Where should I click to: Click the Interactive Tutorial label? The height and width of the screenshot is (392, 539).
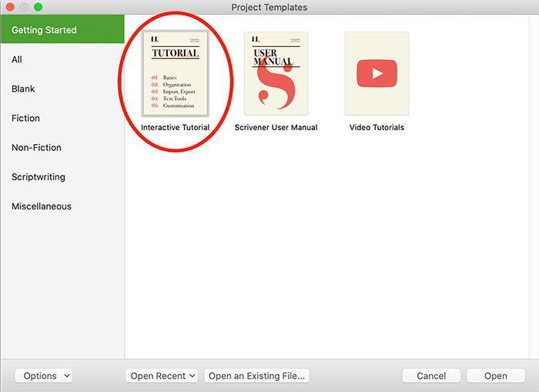tap(176, 128)
